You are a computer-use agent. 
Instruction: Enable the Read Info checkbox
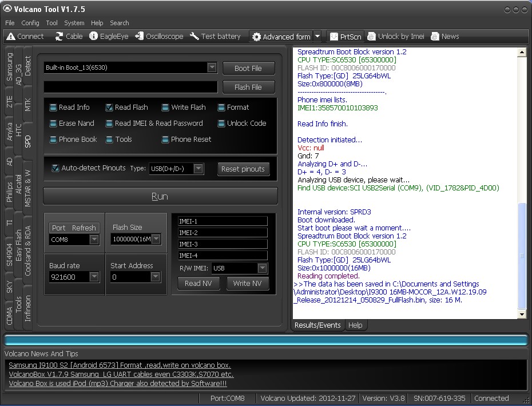coord(53,108)
